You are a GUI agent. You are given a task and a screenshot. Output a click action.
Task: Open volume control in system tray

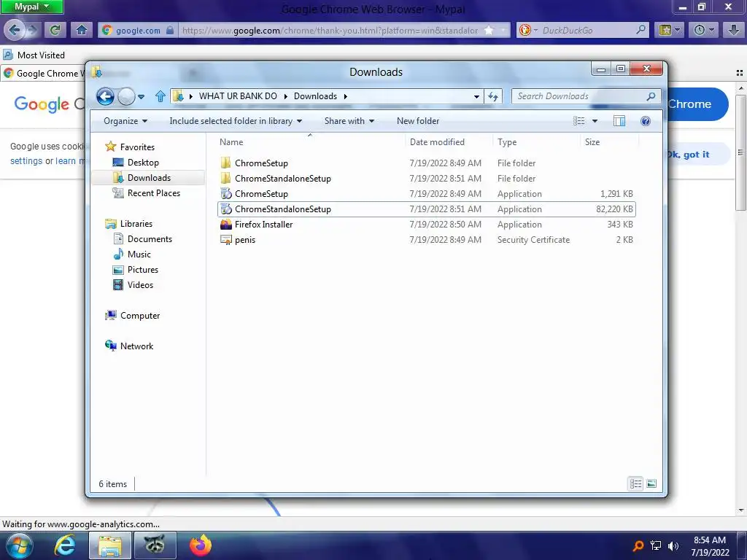tap(673, 545)
